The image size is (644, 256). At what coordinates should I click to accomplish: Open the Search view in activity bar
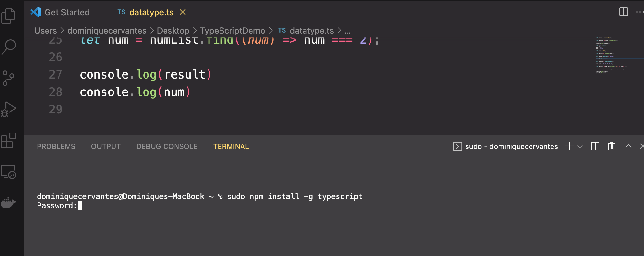(x=8, y=47)
